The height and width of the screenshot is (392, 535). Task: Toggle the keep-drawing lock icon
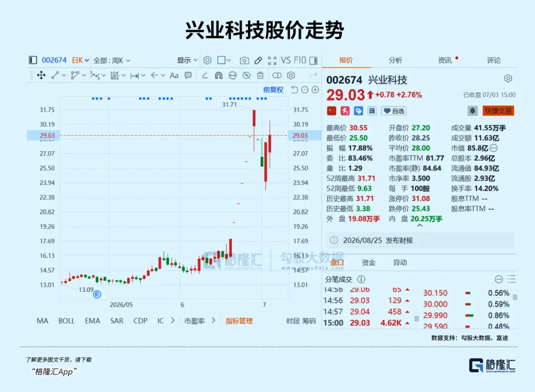232,75
